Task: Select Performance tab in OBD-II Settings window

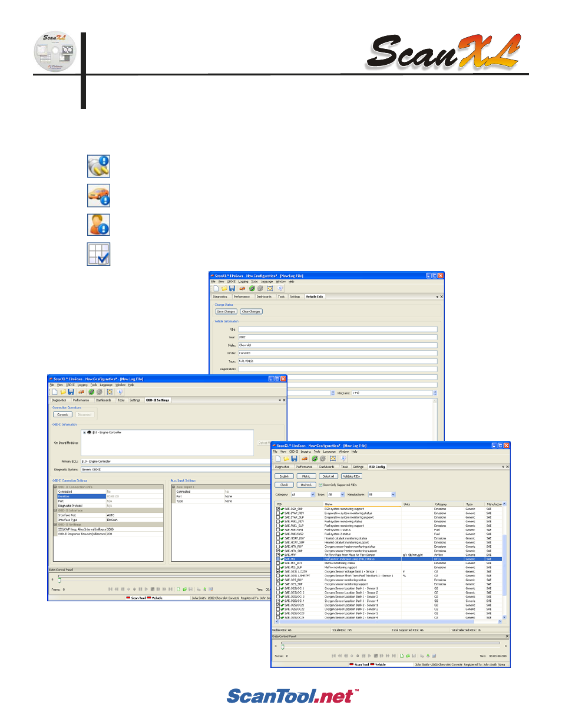Action: click(x=81, y=400)
